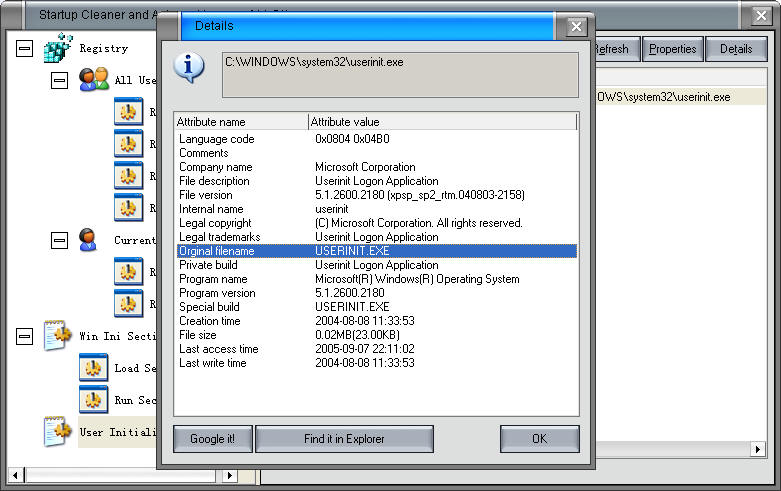This screenshot has height=491, width=781.
Task: Click the Load Section gear icon
Action: tap(94, 368)
